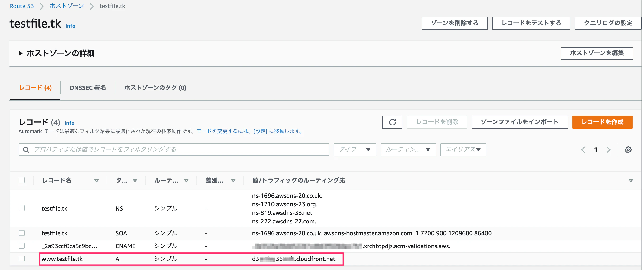
Task: Click ホストゾーンを編集 button
Action: [597, 53]
